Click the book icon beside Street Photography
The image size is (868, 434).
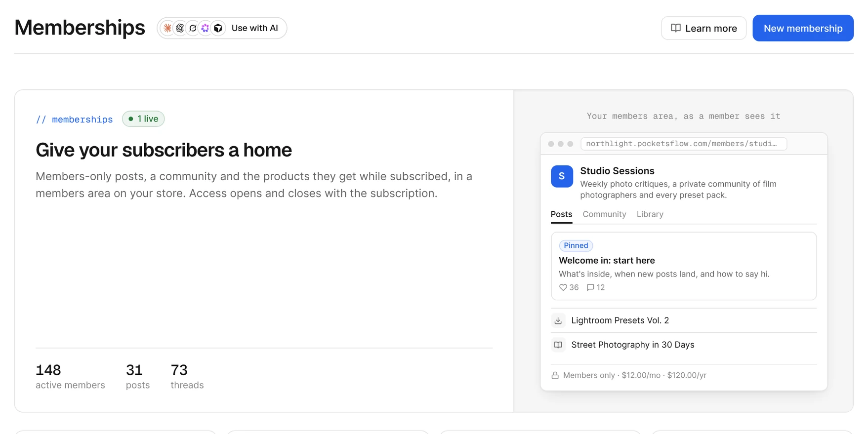(558, 345)
